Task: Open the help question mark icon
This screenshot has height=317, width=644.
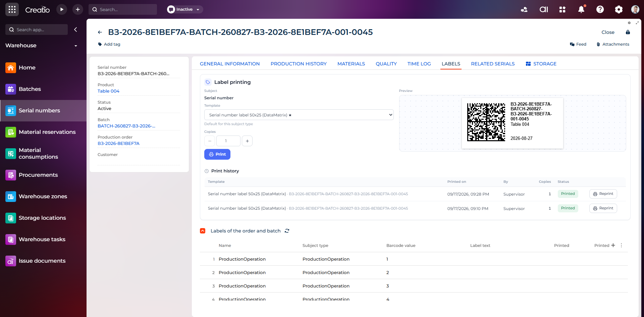Action: [x=600, y=9]
